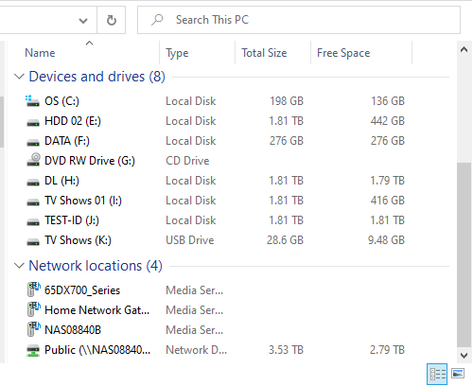Viewport: 473px width, 386px height.
Task: Open the address bar history dropdown
Action: (83, 21)
